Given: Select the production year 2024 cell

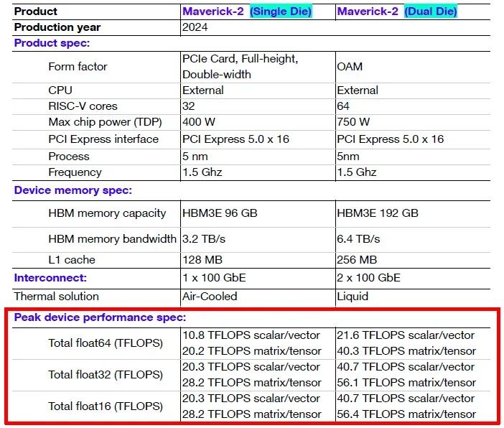Looking at the screenshot, I should [197, 27].
